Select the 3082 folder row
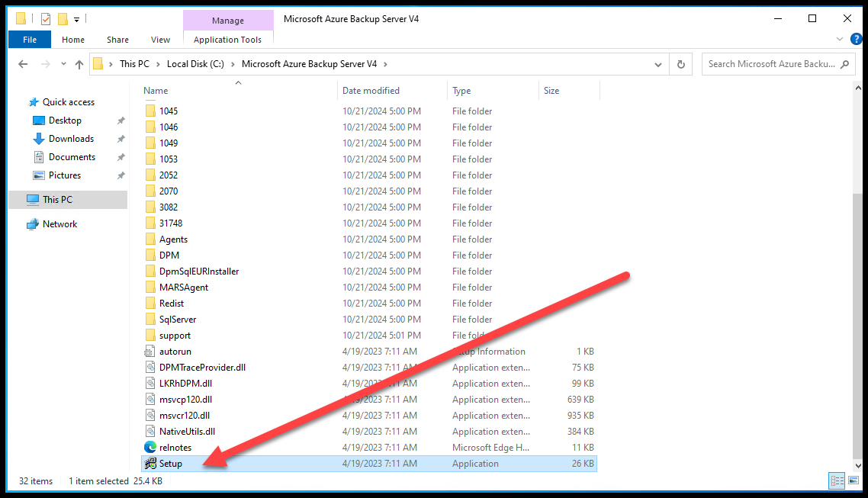This screenshot has height=498, width=868. (370, 207)
